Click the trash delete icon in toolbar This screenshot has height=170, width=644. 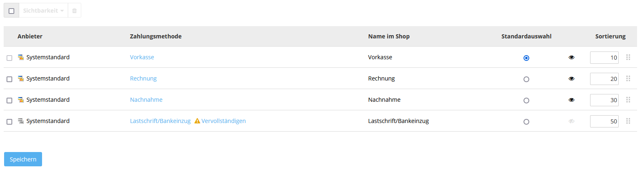(x=74, y=11)
